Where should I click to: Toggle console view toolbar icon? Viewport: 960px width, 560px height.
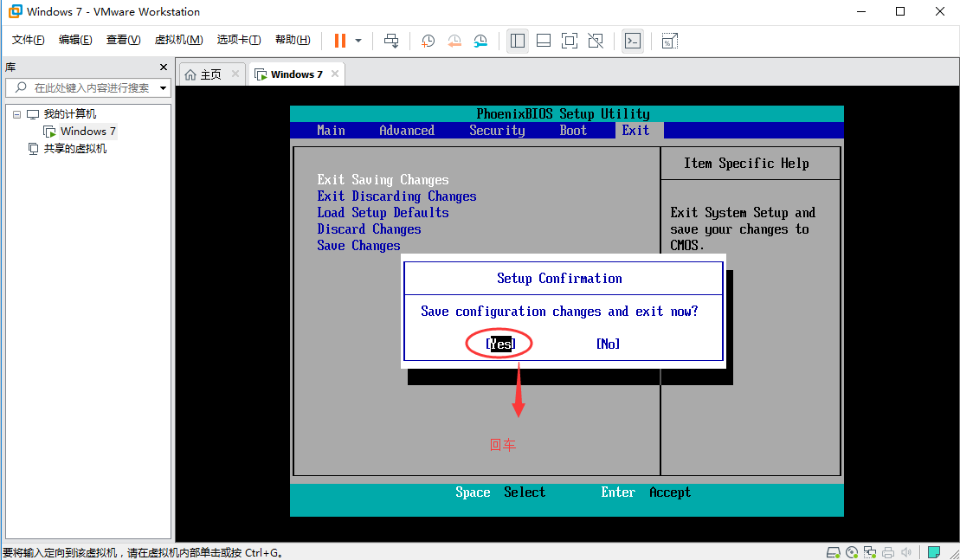coord(633,41)
